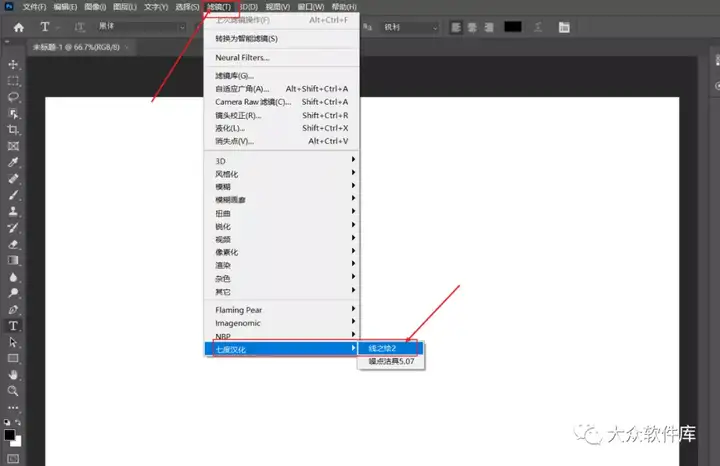Open the Edit Toolbar three-dots button

point(13,408)
